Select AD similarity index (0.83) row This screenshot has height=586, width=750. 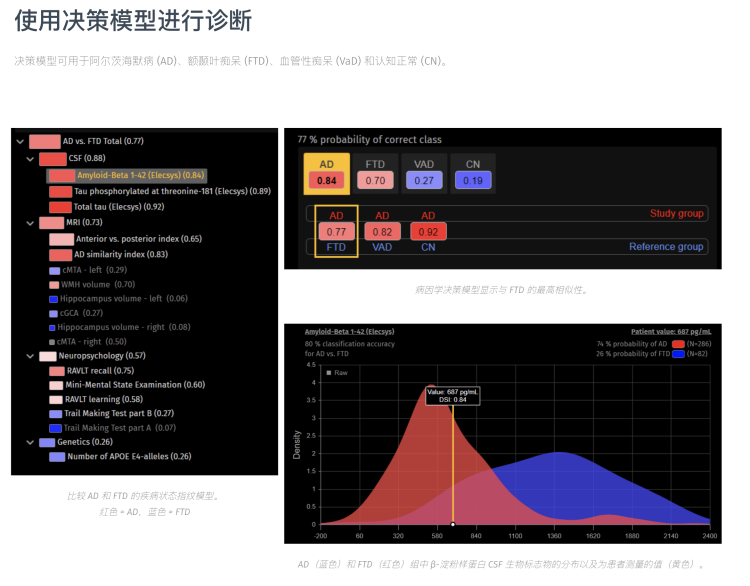tap(109, 254)
